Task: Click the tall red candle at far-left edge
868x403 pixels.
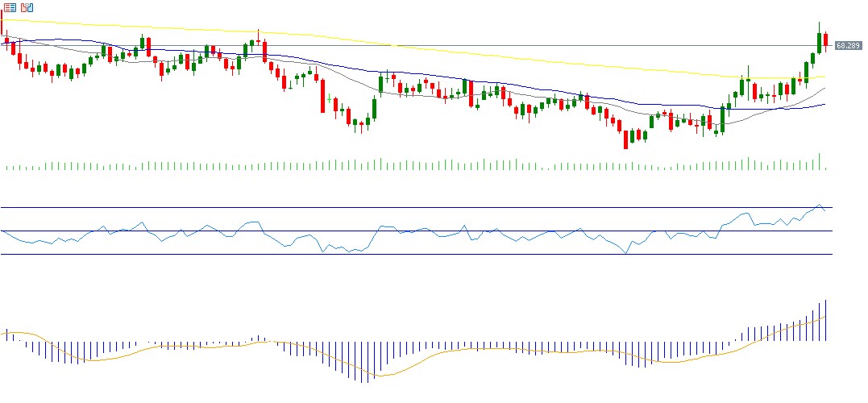Action: [2, 23]
